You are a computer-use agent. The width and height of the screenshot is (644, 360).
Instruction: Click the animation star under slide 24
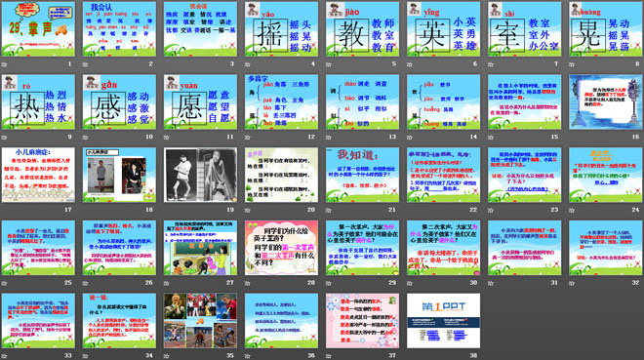pos(572,210)
